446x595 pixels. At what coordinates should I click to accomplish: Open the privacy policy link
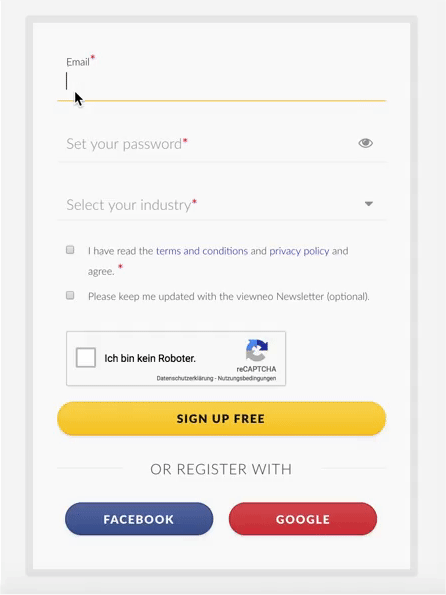(299, 251)
